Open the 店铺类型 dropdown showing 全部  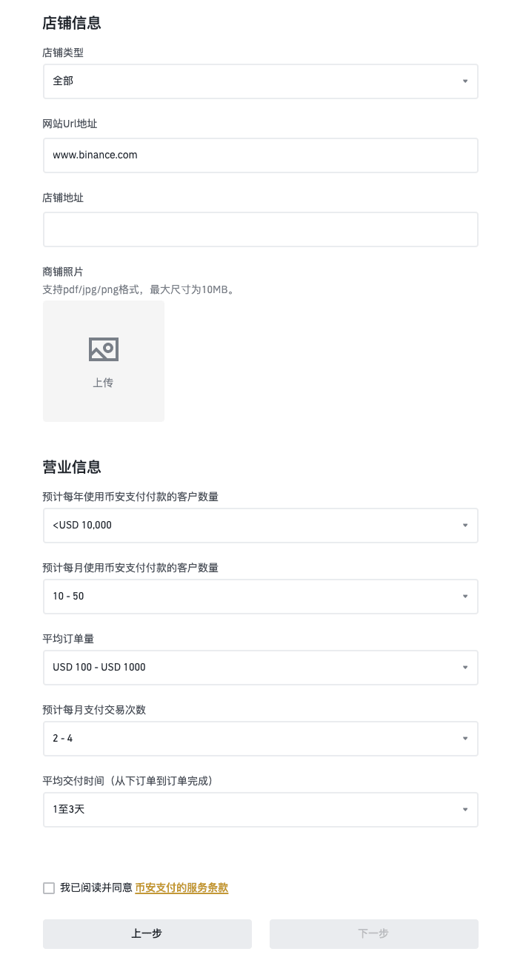click(260, 81)
